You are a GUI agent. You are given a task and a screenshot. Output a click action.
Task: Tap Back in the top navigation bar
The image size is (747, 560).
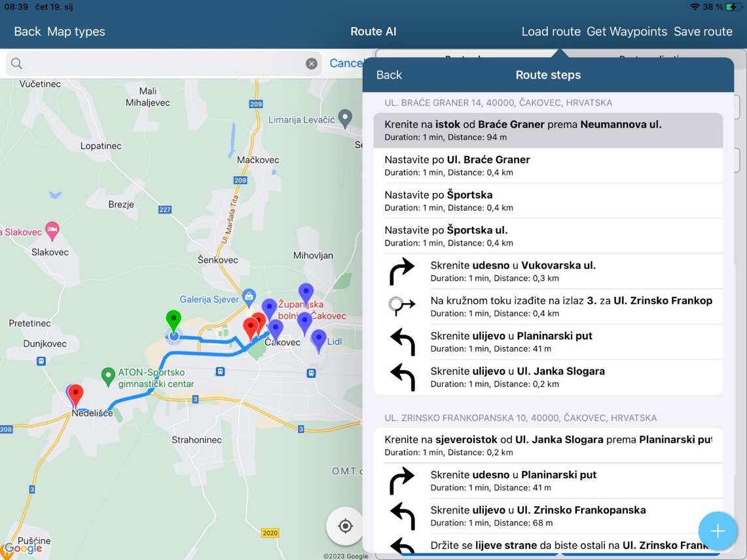tap(27, 31)
